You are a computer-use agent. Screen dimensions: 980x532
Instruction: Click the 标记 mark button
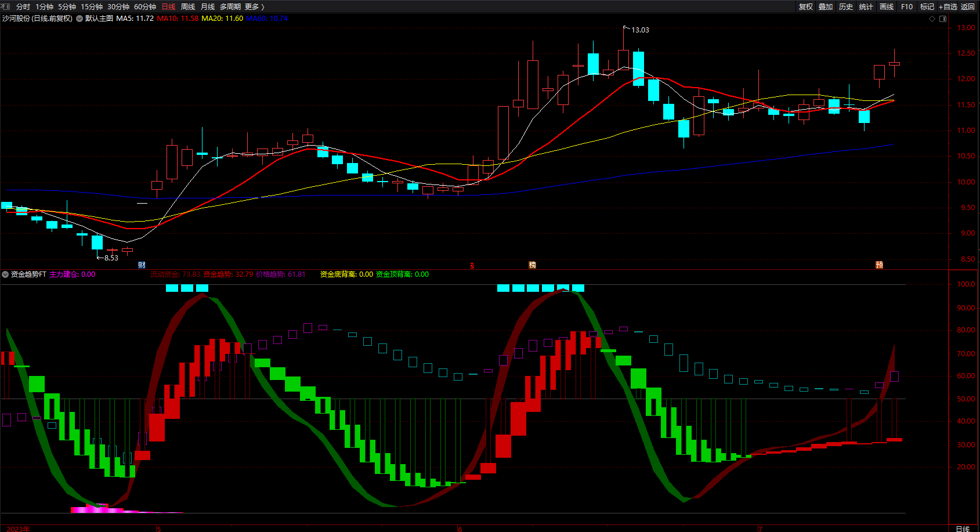click(x=927, y=7)
